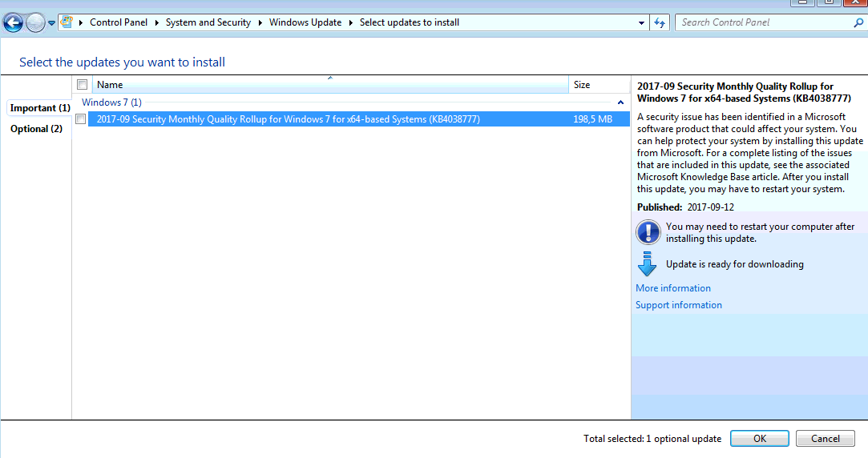The image size is (868, 458).
Task: Click the blue download arrow icon
Action: coord(647,264)
